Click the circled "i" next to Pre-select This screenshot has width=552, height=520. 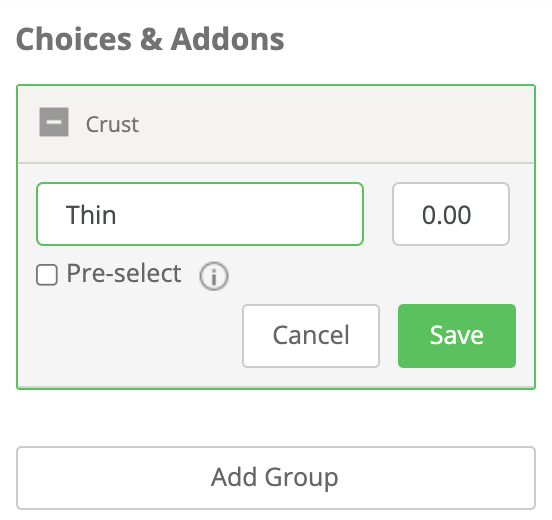[x=214, y=276]
